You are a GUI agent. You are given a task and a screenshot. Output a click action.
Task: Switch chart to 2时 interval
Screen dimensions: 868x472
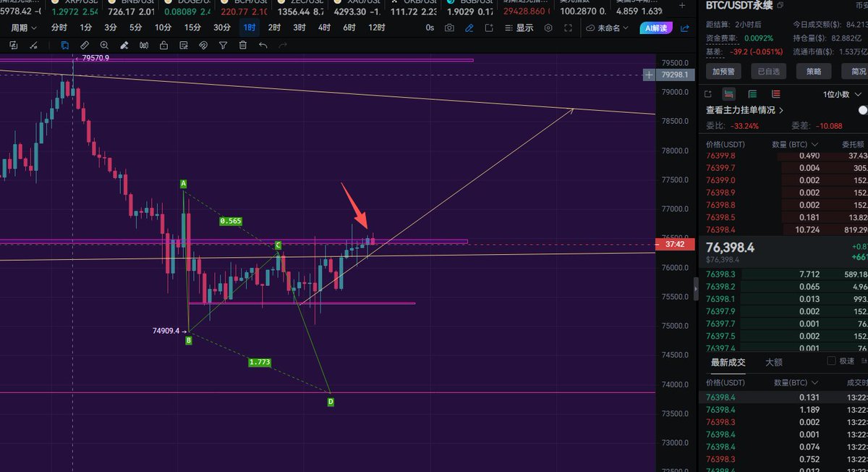[274, 28]
